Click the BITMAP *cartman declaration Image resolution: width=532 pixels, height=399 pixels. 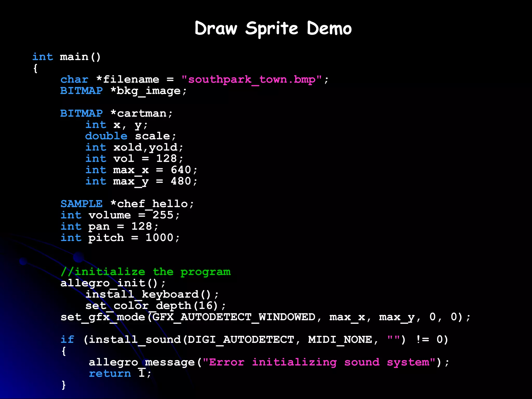[x=116, y=114]
